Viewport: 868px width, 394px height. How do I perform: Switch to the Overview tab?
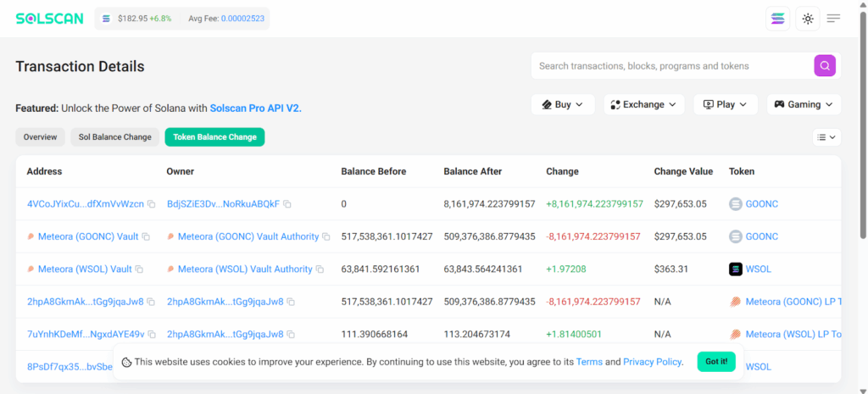[x=40, y=137]
